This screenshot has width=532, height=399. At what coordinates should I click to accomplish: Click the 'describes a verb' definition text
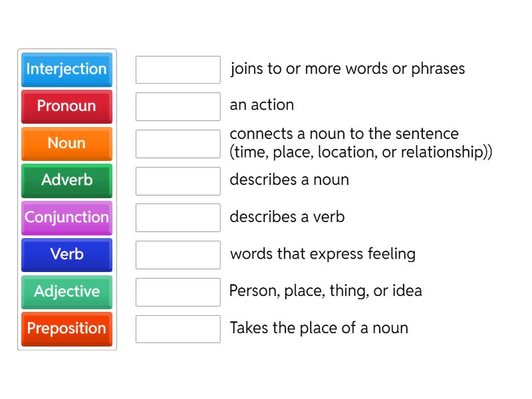pyautogui.click(x=287, y=217)
